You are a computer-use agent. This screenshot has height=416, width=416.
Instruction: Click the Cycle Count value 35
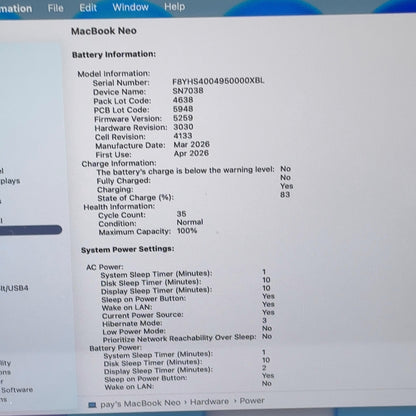(181, 214)
